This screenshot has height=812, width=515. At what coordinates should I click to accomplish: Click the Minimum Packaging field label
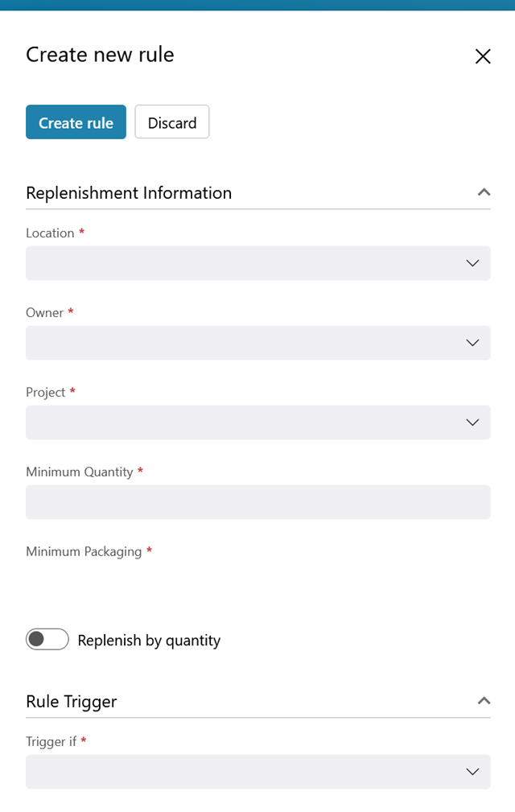pyautogui.click(x=84, y=552)
